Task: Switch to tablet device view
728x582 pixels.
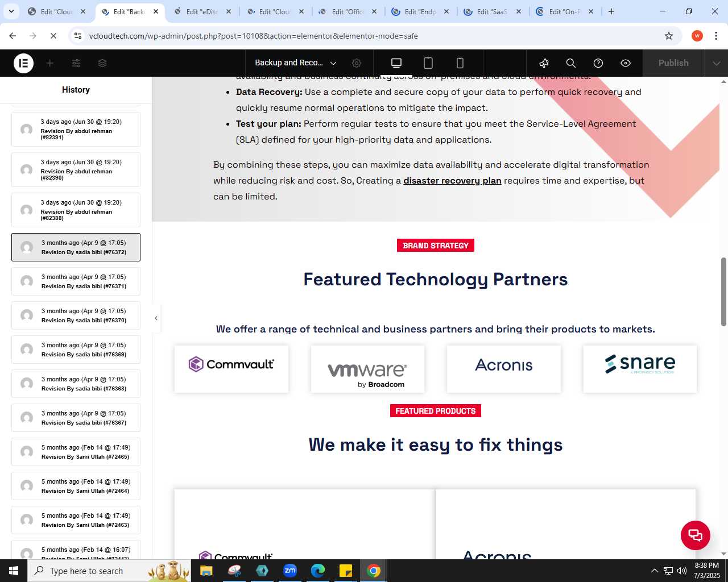Action: [428, 63]
